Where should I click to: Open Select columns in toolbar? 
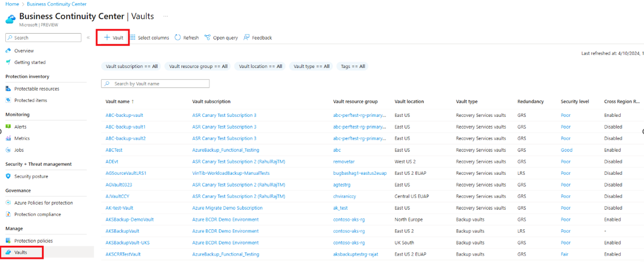click(x=149, y=37)
